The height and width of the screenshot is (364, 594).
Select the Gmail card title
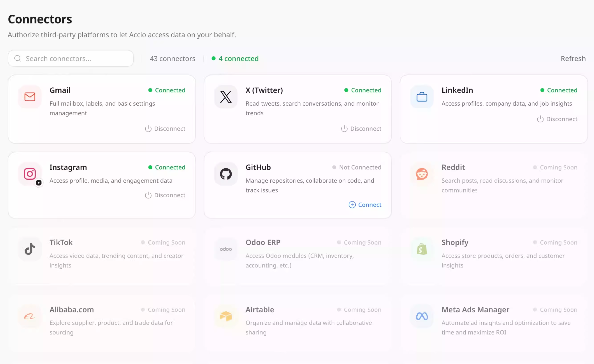click(60, 90)
